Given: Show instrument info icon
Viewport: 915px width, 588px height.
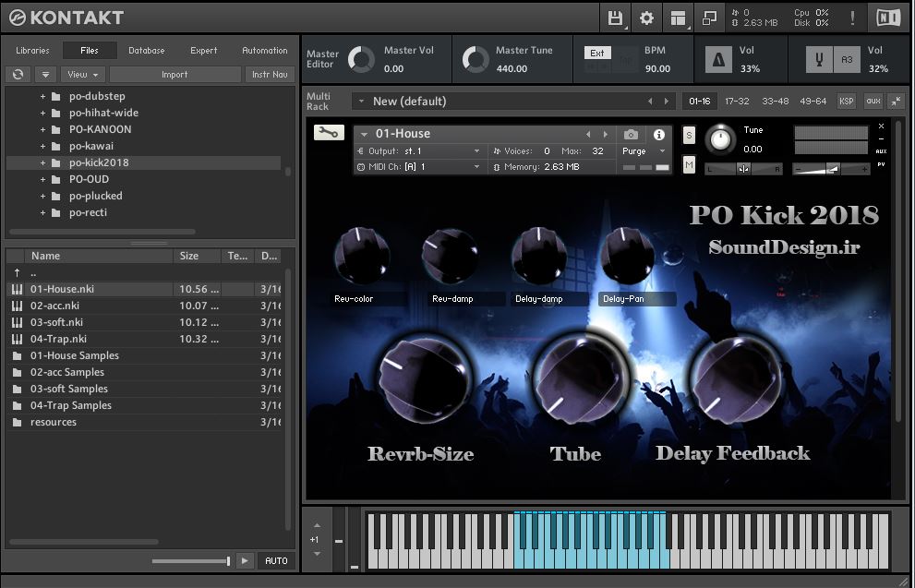Looking at the screenshot, I should [x=659, y=135].
